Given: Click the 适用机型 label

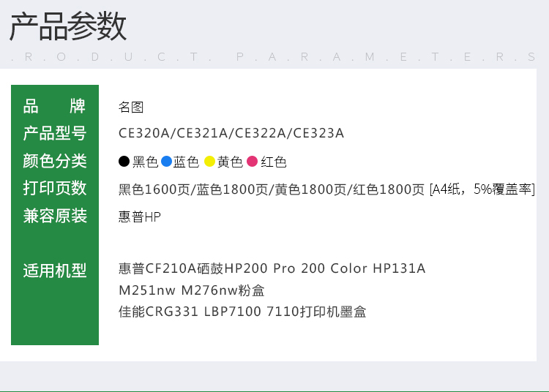Looking at the screenshot, I should tap(55, 271).
